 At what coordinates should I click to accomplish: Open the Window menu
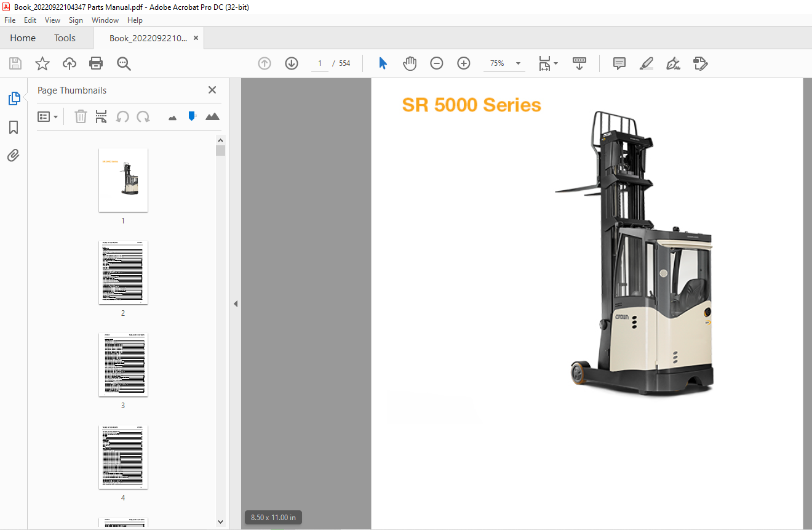(105, 20)
